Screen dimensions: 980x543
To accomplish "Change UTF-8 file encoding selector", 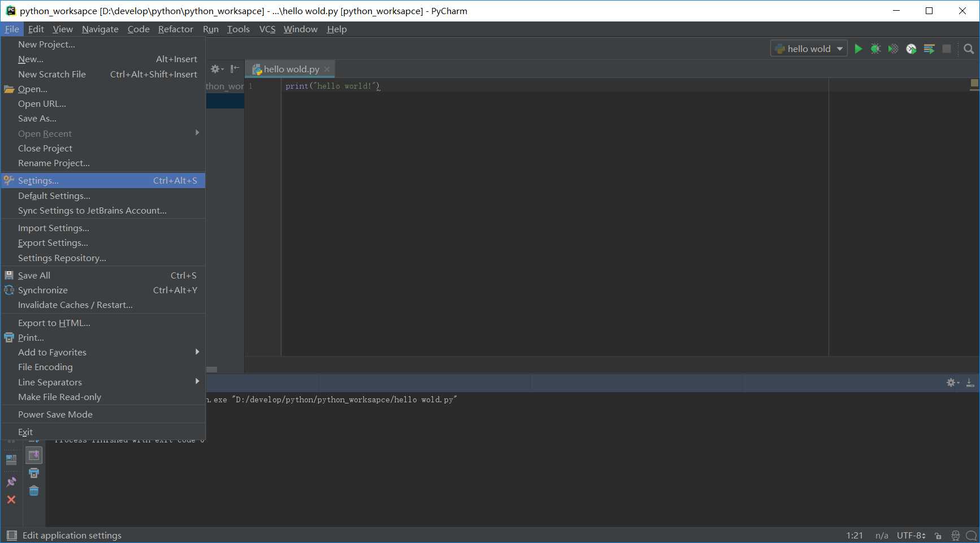I will click(911, 535).
